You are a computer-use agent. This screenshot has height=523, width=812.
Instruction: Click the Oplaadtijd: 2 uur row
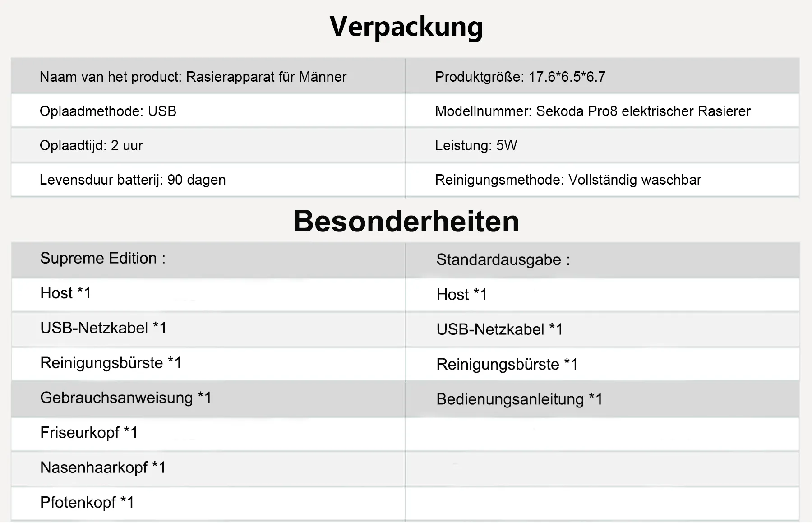click(x=91, y=146)
